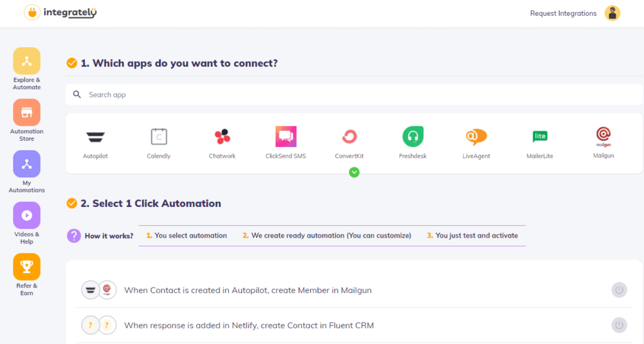
Task: Open automation: response added in Netlify
Action: pos(249,326)
